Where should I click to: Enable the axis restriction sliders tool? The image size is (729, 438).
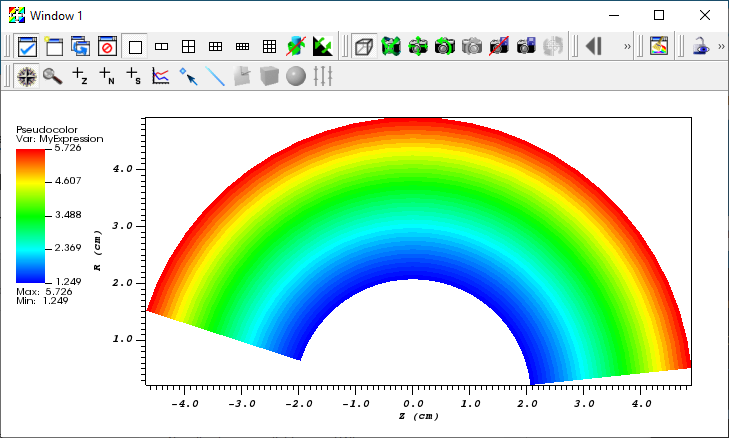tap(323, 76)
